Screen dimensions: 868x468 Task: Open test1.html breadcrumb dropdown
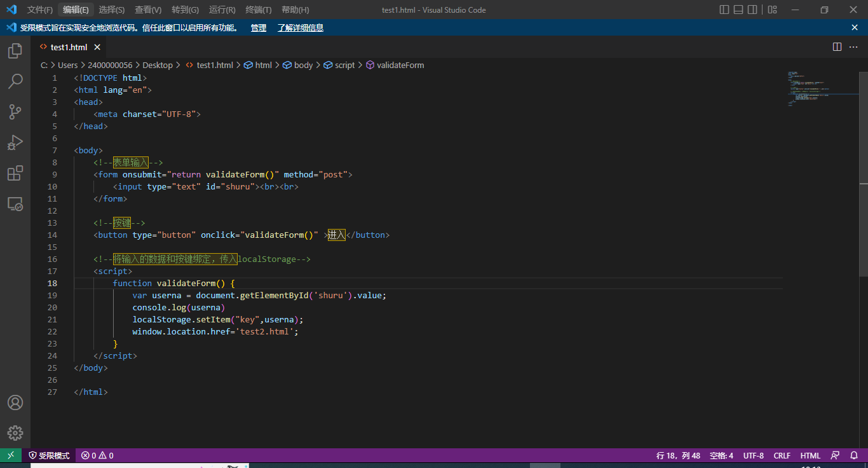[209, 65]
